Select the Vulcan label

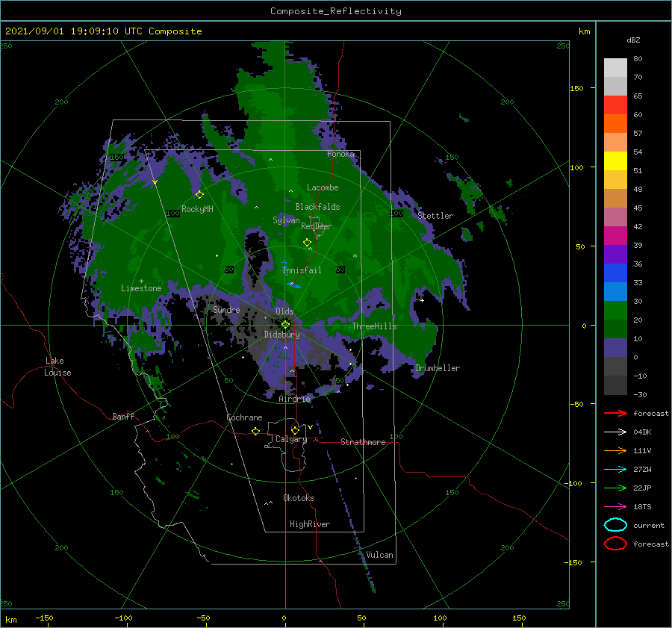[380, 555]
